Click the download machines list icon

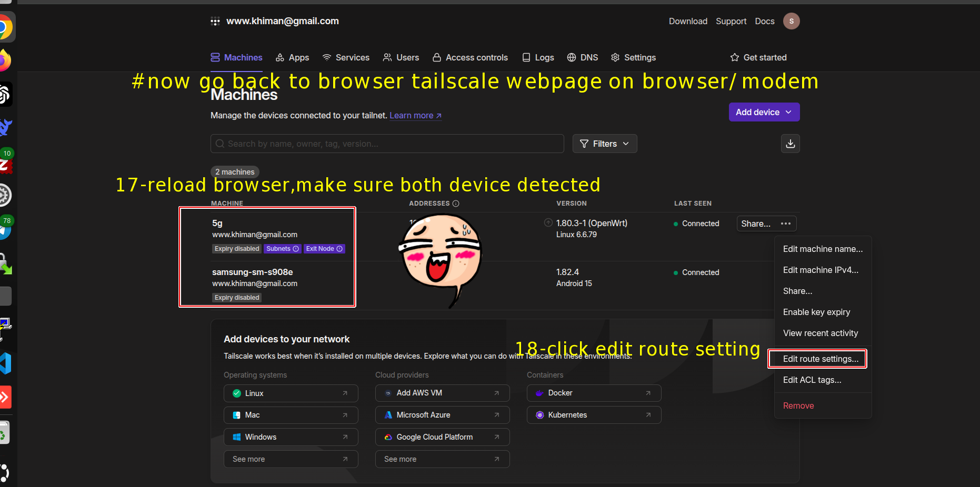point(790,144)
